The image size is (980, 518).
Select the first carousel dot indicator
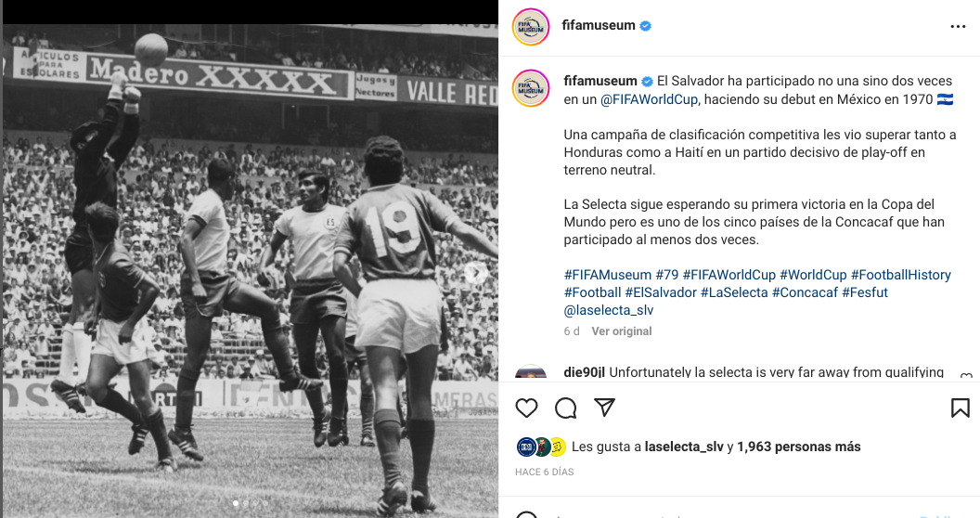pyautogui.click(x=236, y=503)
